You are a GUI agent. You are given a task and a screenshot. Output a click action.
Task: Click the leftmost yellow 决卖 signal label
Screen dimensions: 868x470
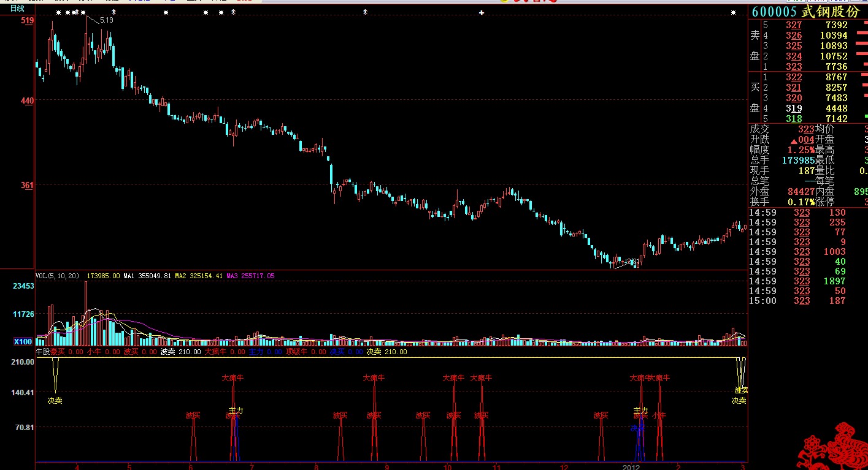tap(55, 401)
